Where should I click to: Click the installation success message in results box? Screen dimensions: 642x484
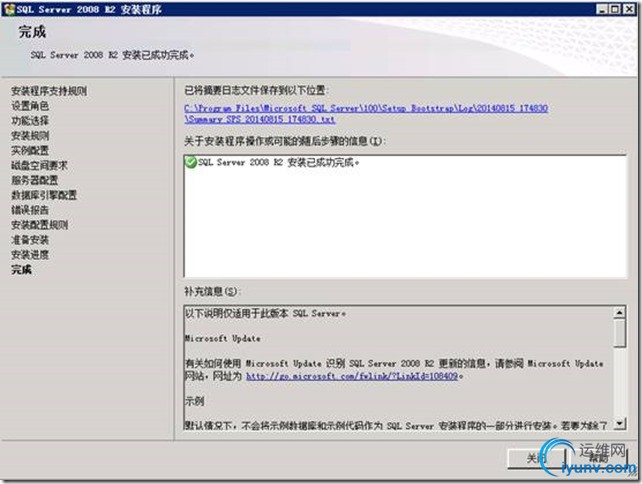click(x=278, y=162)
